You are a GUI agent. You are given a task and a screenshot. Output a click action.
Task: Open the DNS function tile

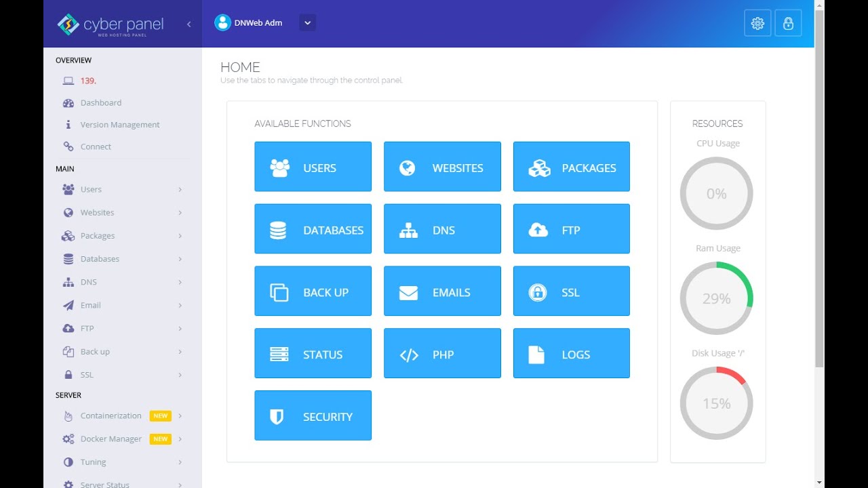click(442, 229)
